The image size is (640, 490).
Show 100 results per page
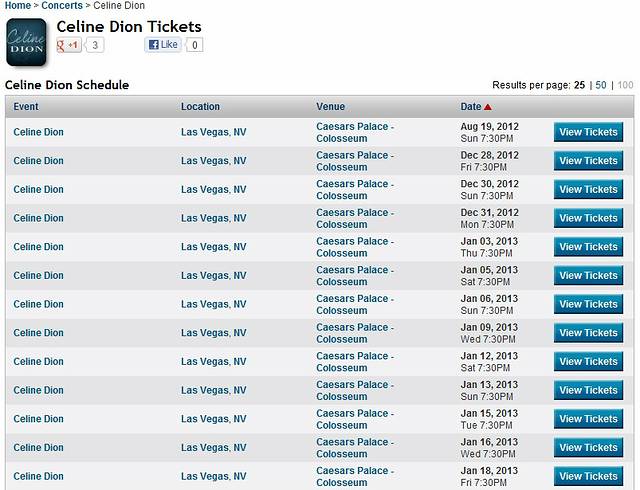coord(625,85)
